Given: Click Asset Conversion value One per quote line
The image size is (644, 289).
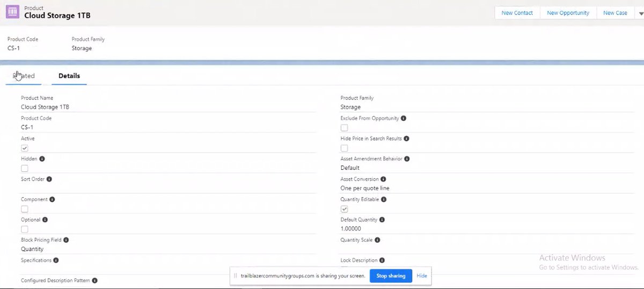Looking at the screenshot, I should click(365, 189).
